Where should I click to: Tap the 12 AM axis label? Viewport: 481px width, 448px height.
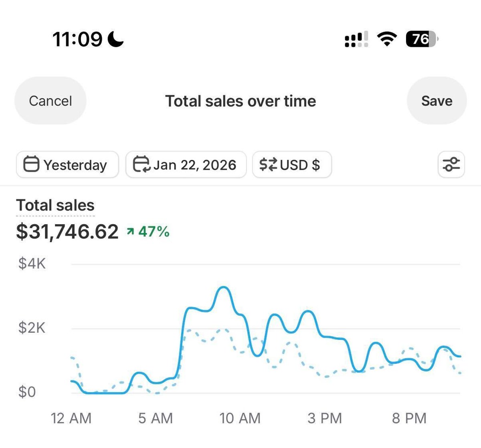click(x=71, y=418)
